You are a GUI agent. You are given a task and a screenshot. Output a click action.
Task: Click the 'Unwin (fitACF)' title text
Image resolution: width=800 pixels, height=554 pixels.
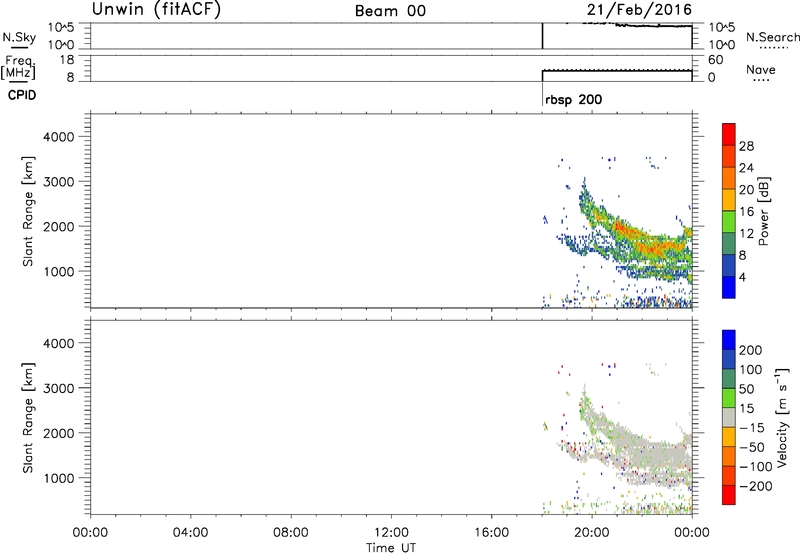[x=156, y=9]
